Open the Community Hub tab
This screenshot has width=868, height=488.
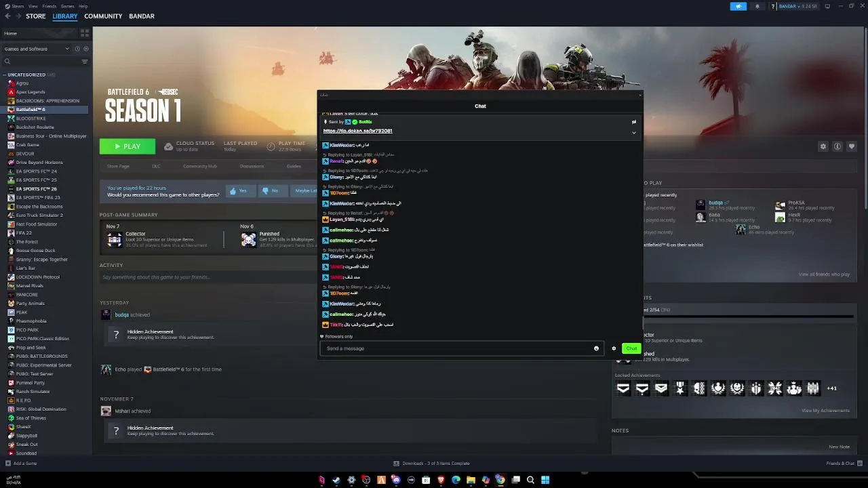pos(200,166)
